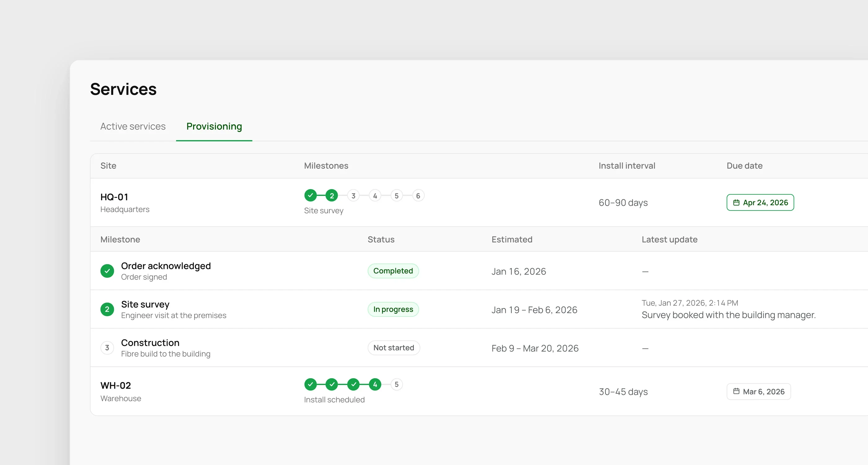Click HQ-01 milestone step 3 circle
This screenshot has height=465, width=868.
click(353, 195)
